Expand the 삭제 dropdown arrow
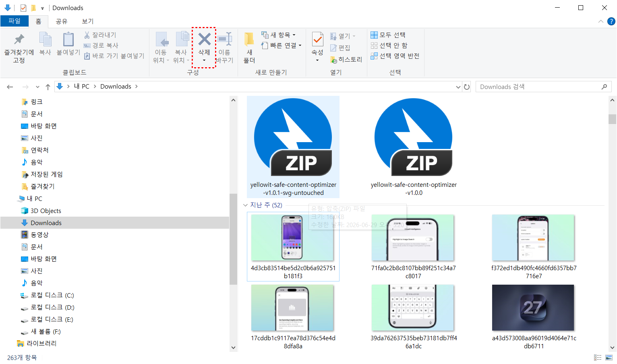Image resolution: width=617 pixels, height=364 pixels. [204, 60]
